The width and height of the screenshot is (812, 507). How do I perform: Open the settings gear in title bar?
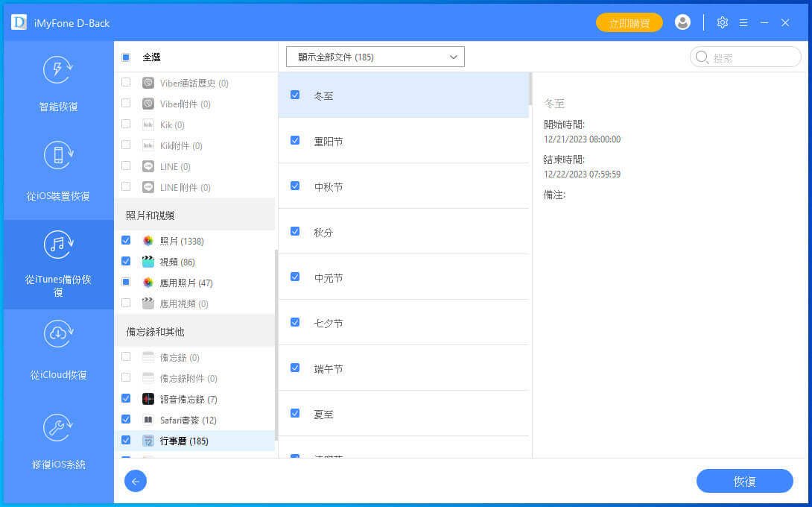tap(722, 22)
